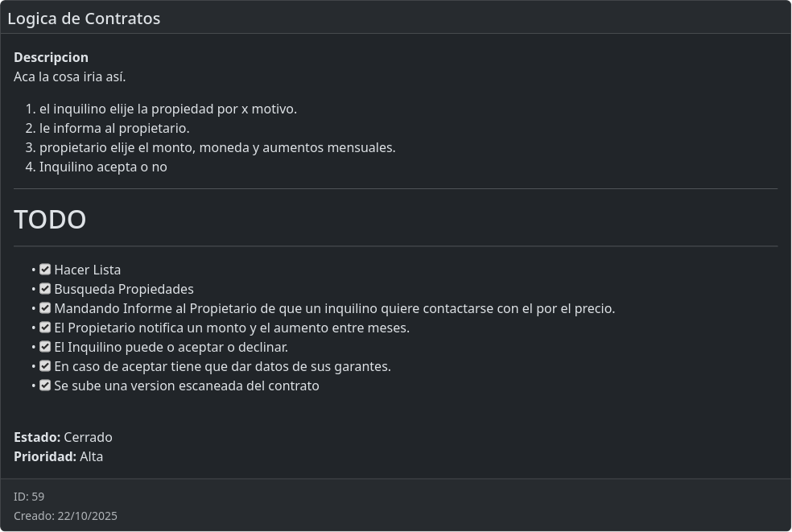Uncheck the "En caso de aceptar" checkbox
The image size is (792, 532).
click(x=45, y=366)
